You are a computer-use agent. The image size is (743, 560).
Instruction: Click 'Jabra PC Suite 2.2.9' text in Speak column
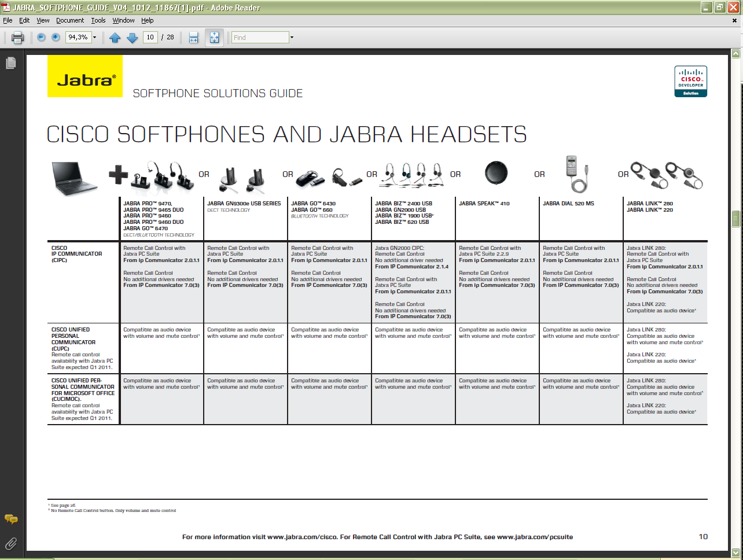point(484,254)
